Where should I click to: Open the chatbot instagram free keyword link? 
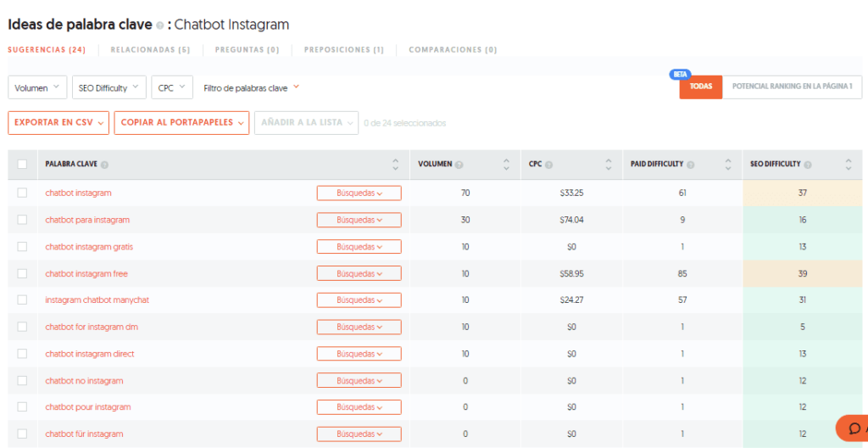87,273
